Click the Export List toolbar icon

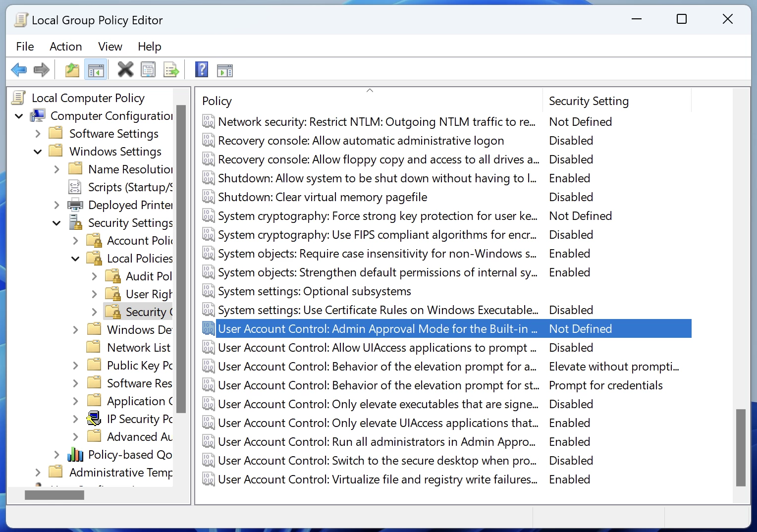(x=171, y=69)
